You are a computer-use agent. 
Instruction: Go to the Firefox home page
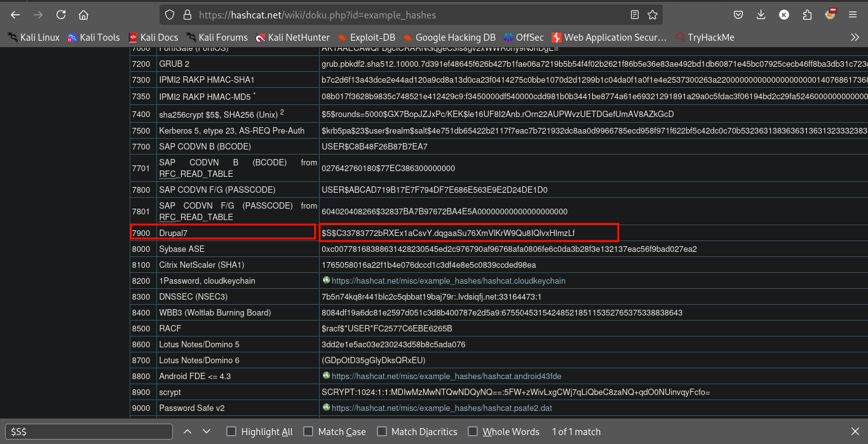pyautogui.click(x=83, y=15)
